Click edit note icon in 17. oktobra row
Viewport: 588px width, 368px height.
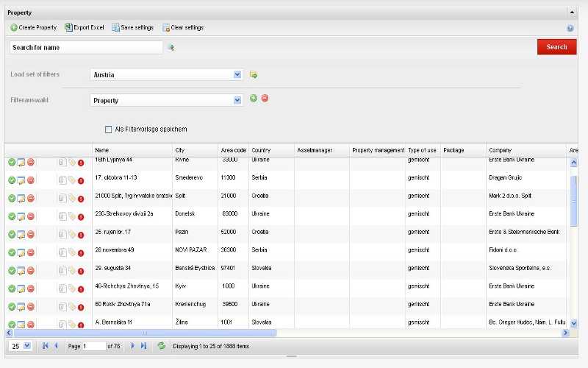click(x=21, y=180)
